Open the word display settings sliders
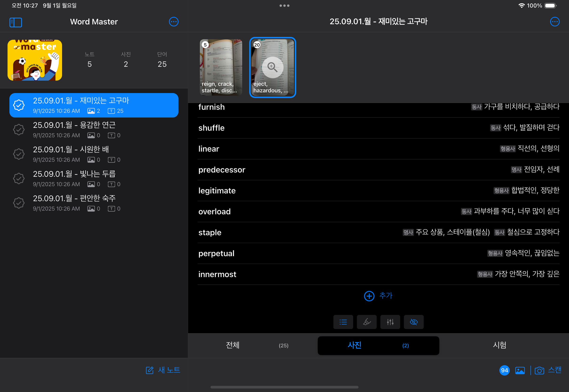The width and height of the screenshot is (569, 392). pos(390,322)
